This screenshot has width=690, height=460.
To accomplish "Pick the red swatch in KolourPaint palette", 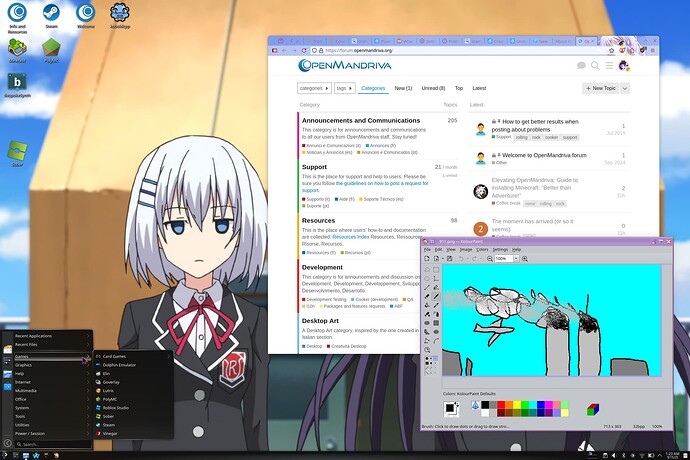I will [501, 405].
